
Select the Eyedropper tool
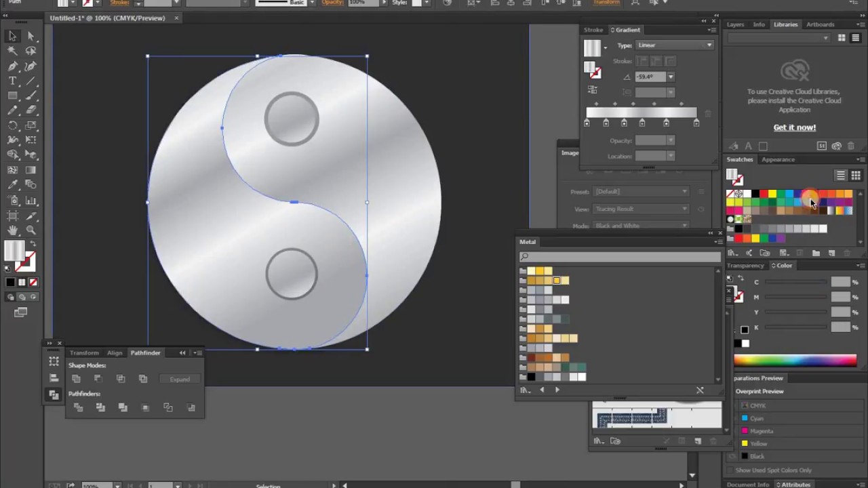click(12, 185)
